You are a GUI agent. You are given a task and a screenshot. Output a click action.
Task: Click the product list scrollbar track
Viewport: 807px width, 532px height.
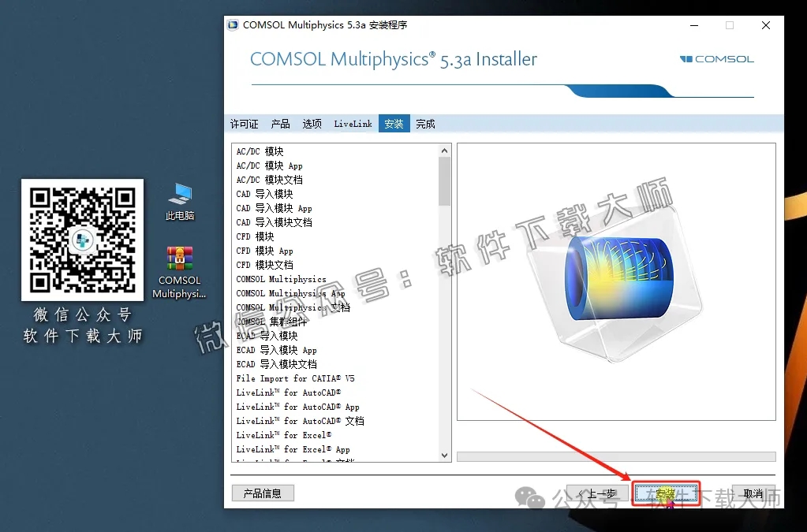(x=444, y=315)
